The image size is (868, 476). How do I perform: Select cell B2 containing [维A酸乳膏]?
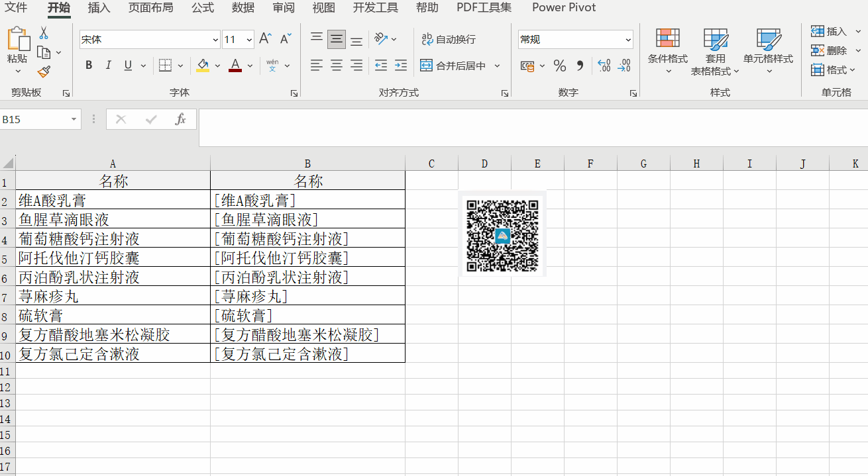[307, 200]
